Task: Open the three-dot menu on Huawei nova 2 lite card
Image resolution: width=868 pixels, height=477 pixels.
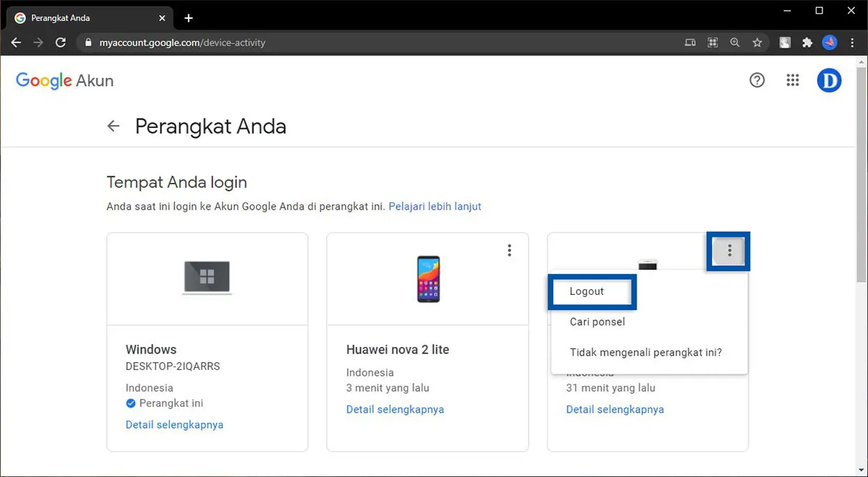Action: point(509,250)
